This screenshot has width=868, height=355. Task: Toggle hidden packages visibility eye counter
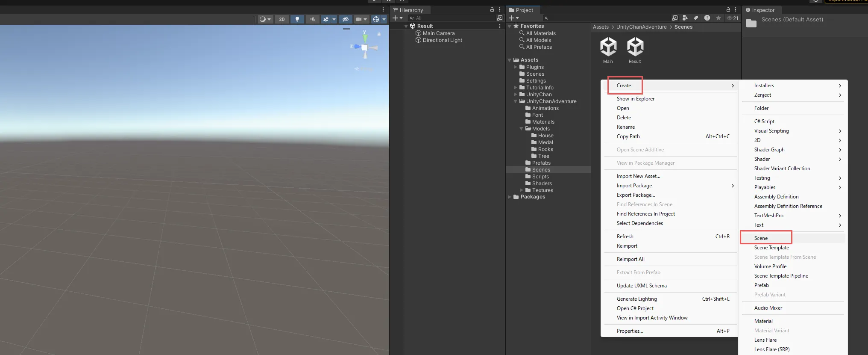tap(732, 18)
